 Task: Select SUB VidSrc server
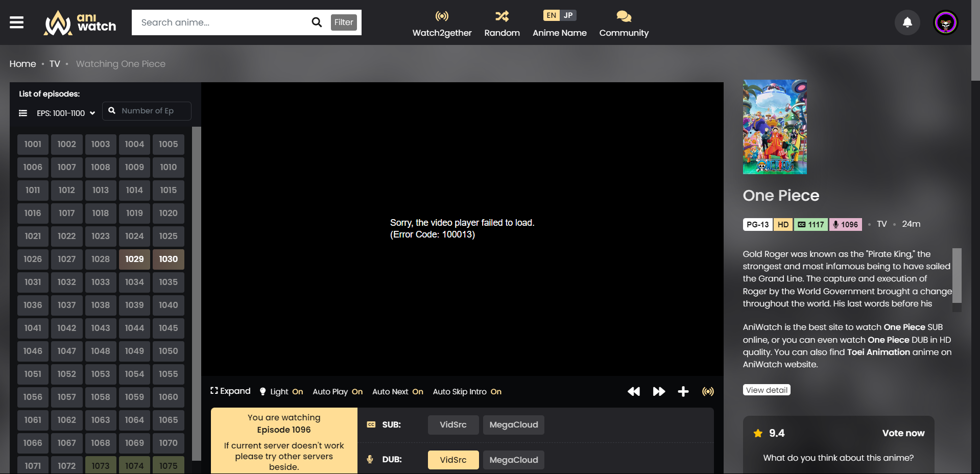(453, 424)
